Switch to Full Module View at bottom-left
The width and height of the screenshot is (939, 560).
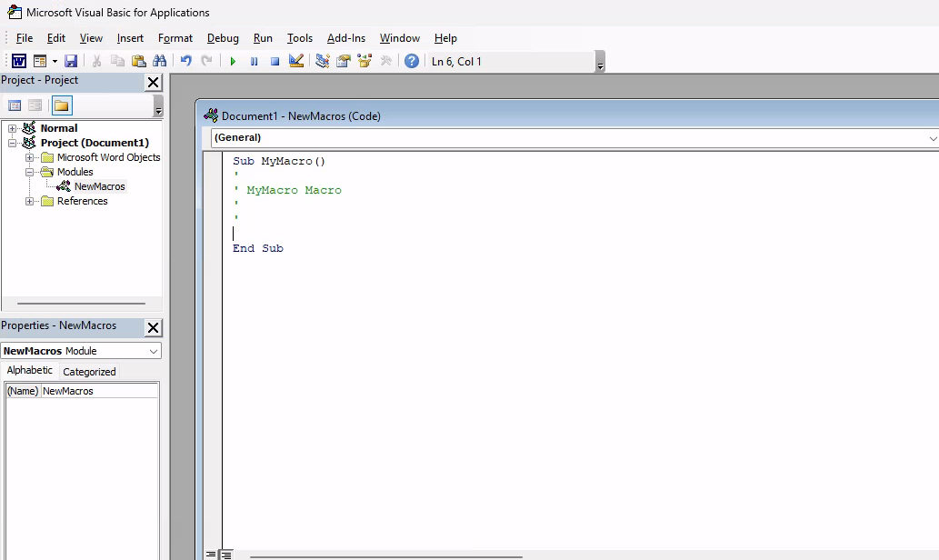pos(225,555)
